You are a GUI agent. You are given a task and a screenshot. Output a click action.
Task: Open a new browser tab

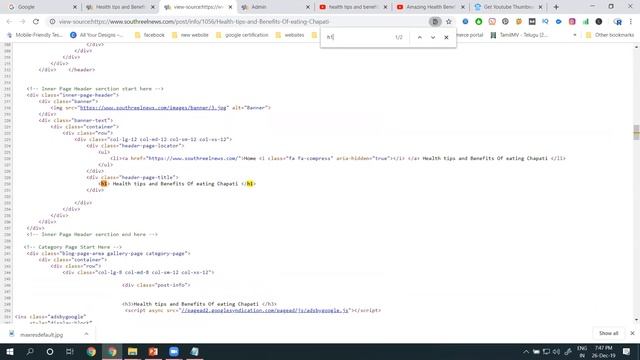556,7
